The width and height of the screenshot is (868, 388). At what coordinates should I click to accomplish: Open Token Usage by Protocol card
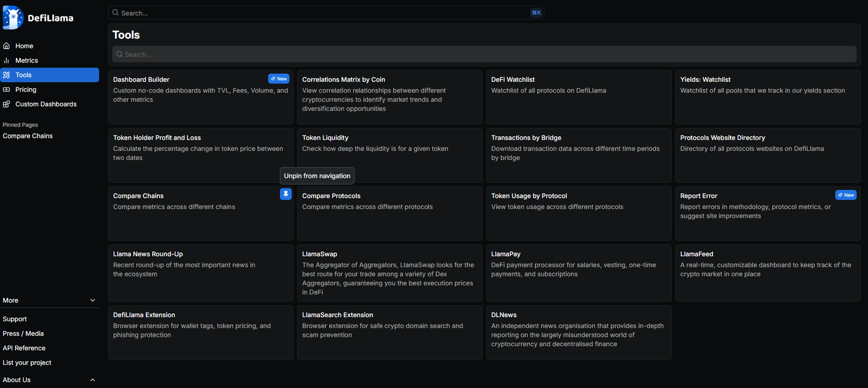[579, 214]
